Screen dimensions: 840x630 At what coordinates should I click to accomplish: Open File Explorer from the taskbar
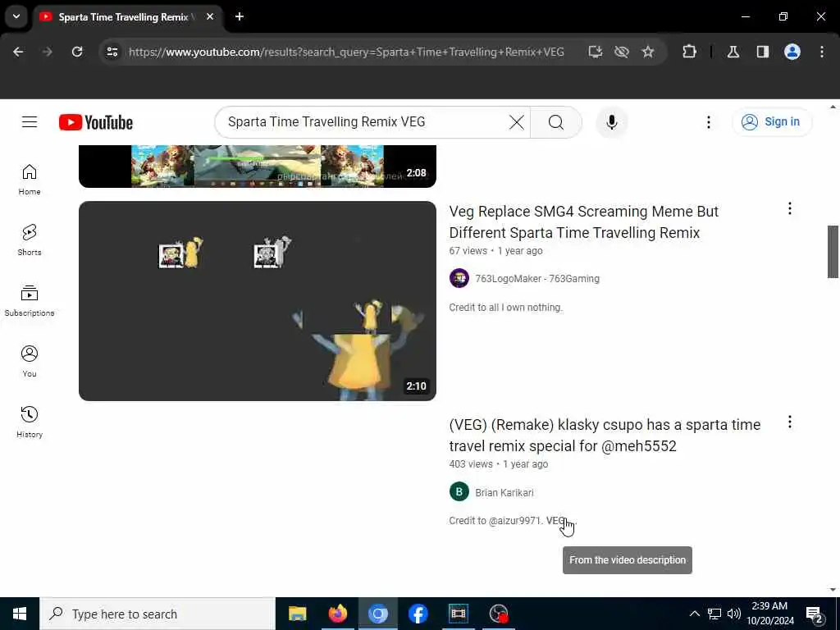(297, 614)
